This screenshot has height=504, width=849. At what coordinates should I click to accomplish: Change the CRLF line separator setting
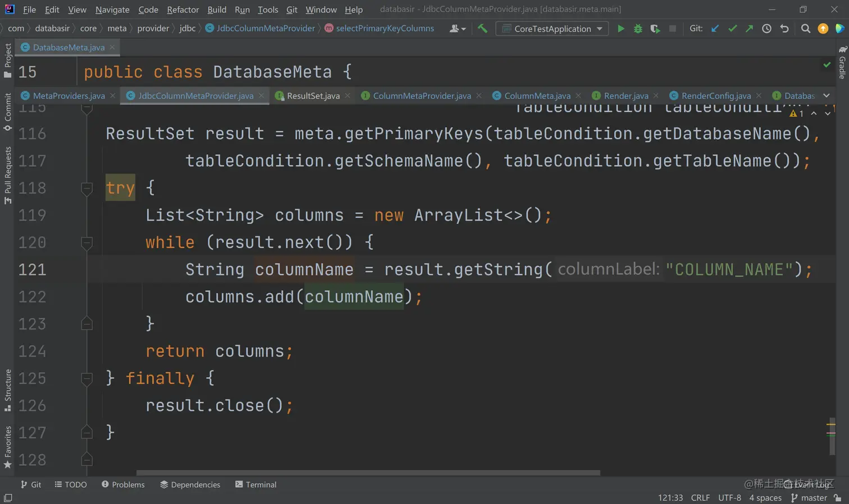(x=700, y=498)
